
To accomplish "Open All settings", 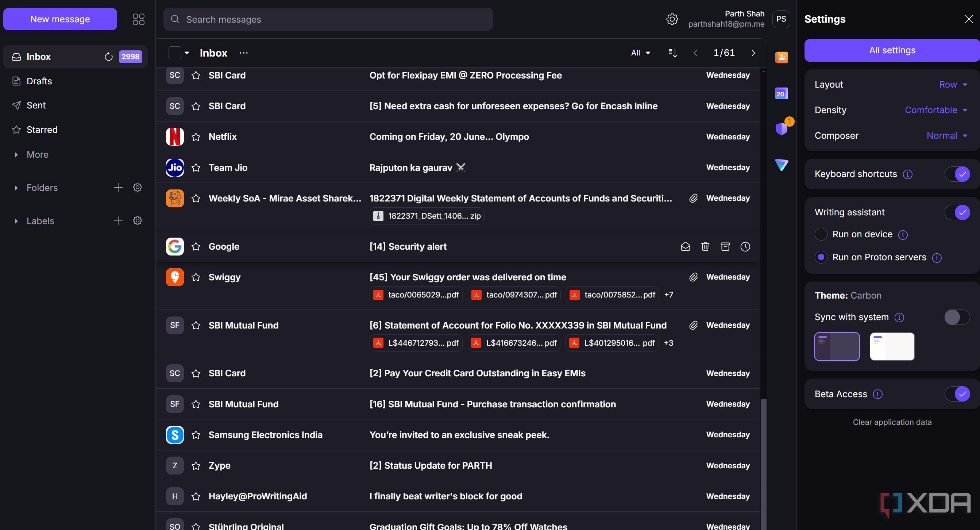I will [x=892, y=50].
